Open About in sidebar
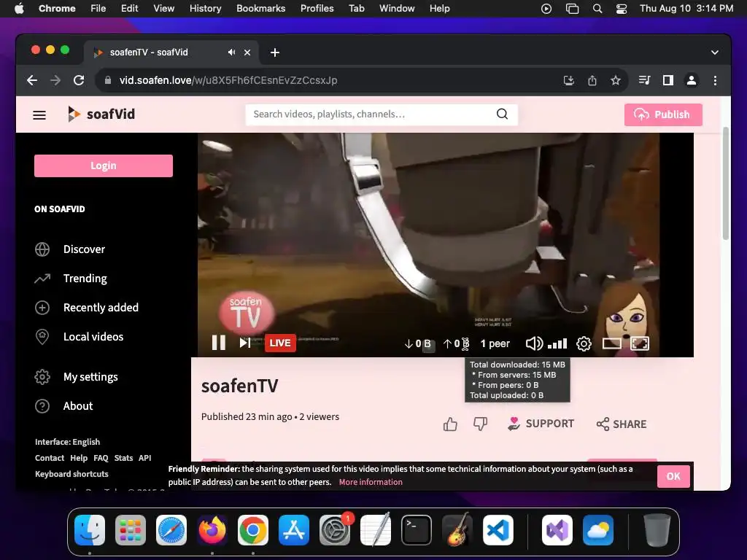Viewport: 747px width, 560px height. (64, 405)
